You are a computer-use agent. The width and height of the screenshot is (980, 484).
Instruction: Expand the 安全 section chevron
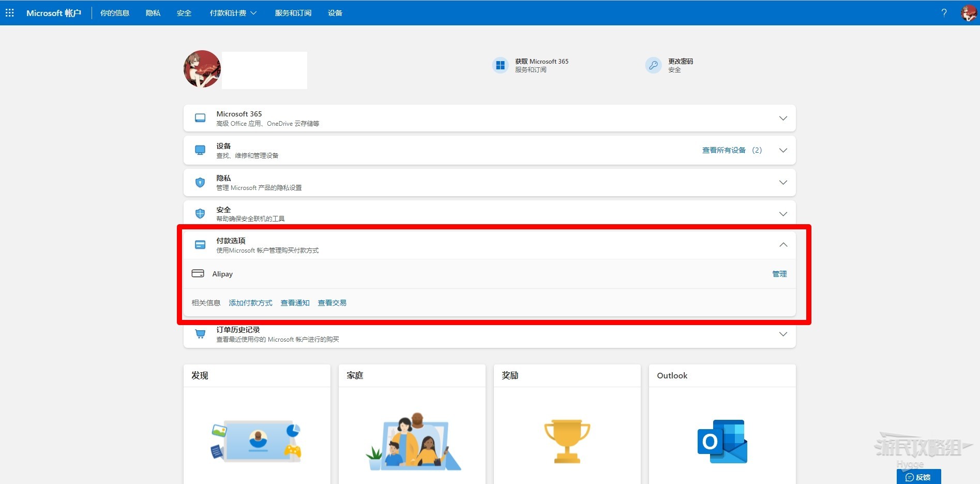pyautogui.click(x=783, y=214)
